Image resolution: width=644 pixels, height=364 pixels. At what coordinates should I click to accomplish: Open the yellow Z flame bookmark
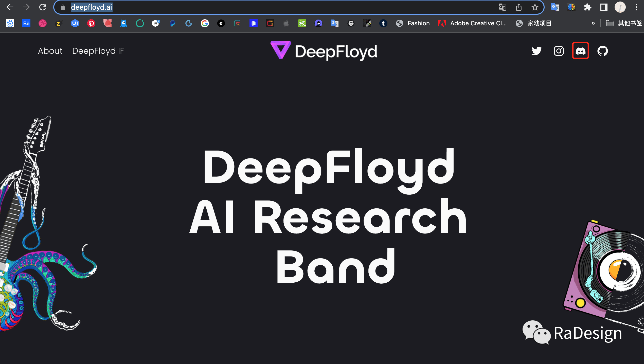click(59, 23)
